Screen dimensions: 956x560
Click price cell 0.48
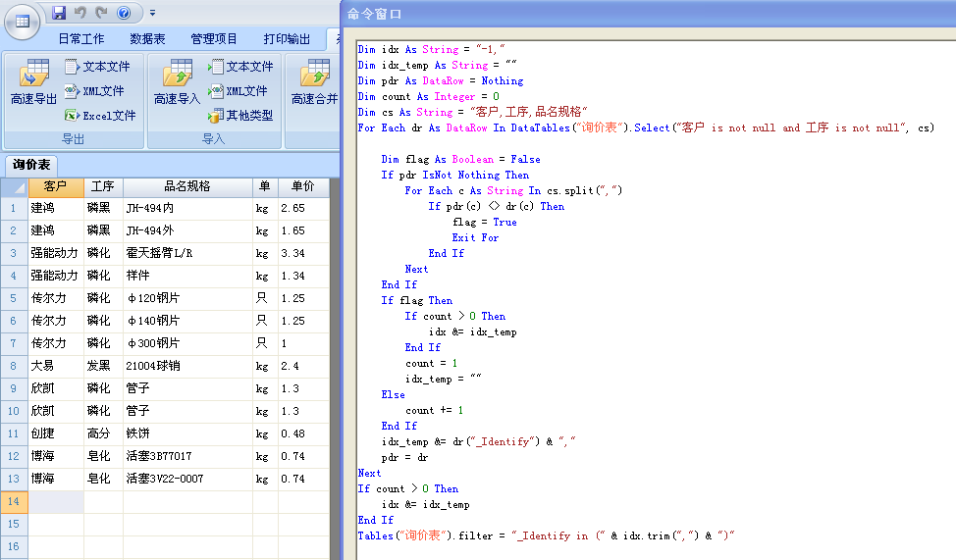point(303,433)
